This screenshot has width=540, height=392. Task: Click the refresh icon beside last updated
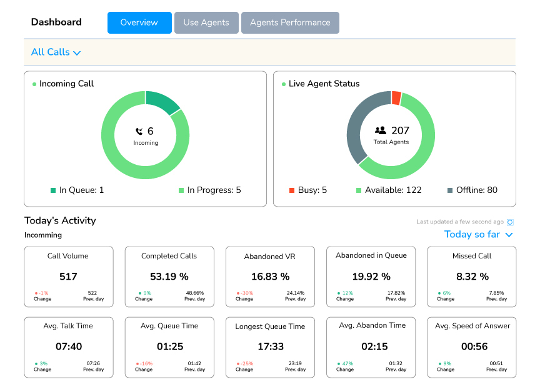pyautogui.click(x=510, y=222)
